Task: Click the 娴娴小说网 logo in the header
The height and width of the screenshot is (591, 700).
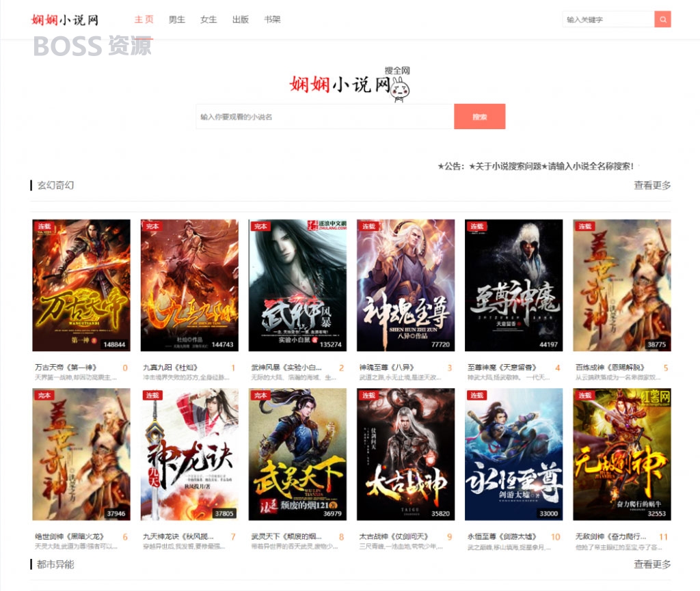Action: coord(65,20)
